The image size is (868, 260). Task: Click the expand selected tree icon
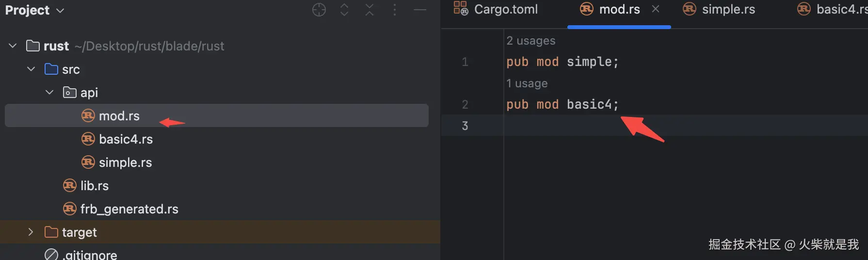pyautogui.click(x=344, y=10)
